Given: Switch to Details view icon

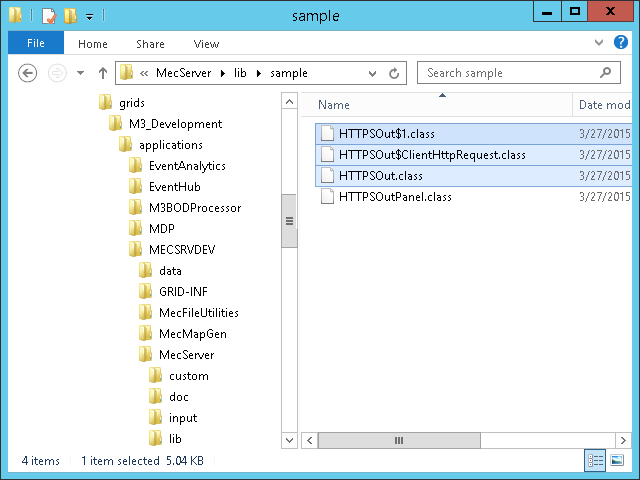Looking at the screenshot, I should [595, 460].
